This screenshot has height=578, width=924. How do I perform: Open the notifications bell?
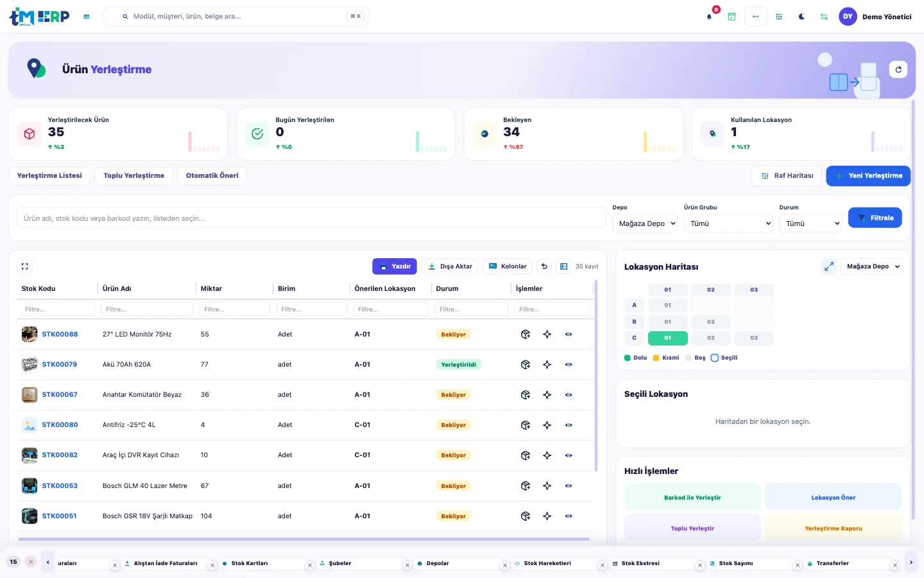(x=709, y=17)
